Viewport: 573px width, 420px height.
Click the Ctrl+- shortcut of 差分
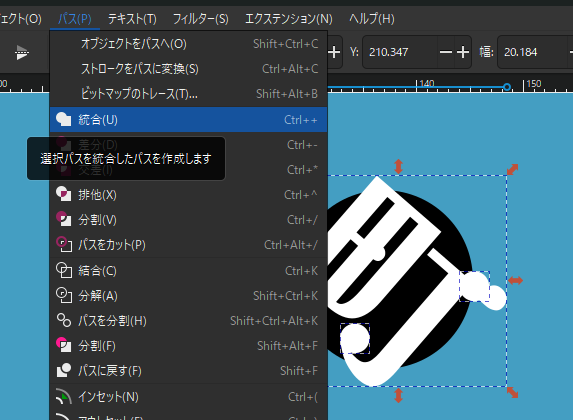pos(302,145)
